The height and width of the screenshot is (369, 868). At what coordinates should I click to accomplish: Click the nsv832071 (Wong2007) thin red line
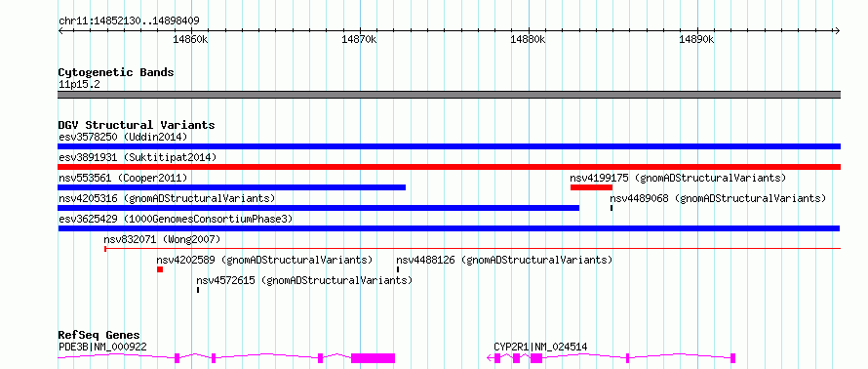pos(473,249)
